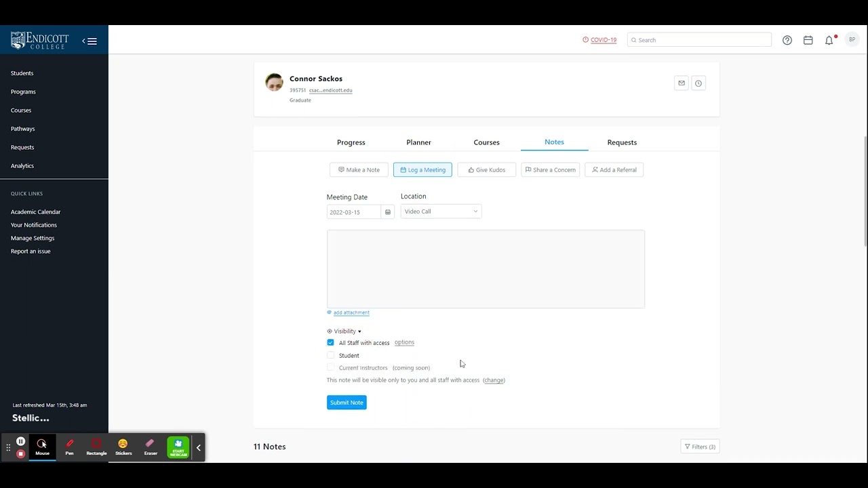Image resolution: width=868 pixels, height=488 pixels.
Task: Click the page vertical scrollbar
Action: pyautogui.click(x=865, y=192)
